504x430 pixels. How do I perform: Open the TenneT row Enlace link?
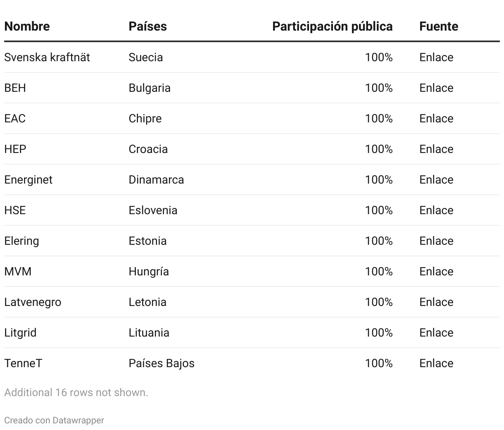pyautogui.click(x=436, y=363)
